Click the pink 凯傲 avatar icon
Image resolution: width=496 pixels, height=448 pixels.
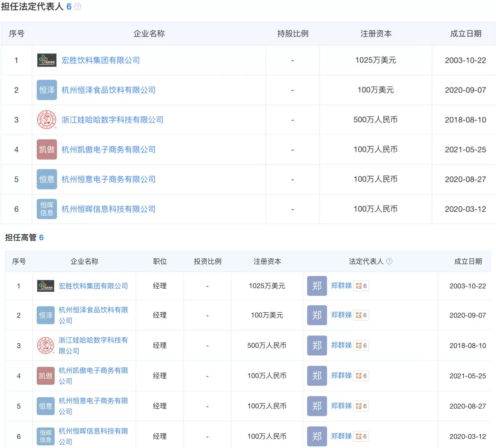[x=46, y=149]
